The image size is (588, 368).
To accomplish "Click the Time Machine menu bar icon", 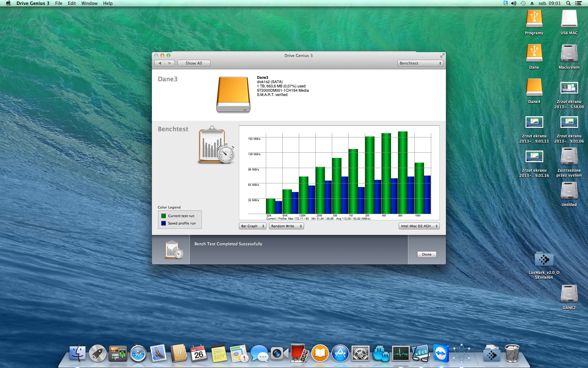I will tap(523, 3).
